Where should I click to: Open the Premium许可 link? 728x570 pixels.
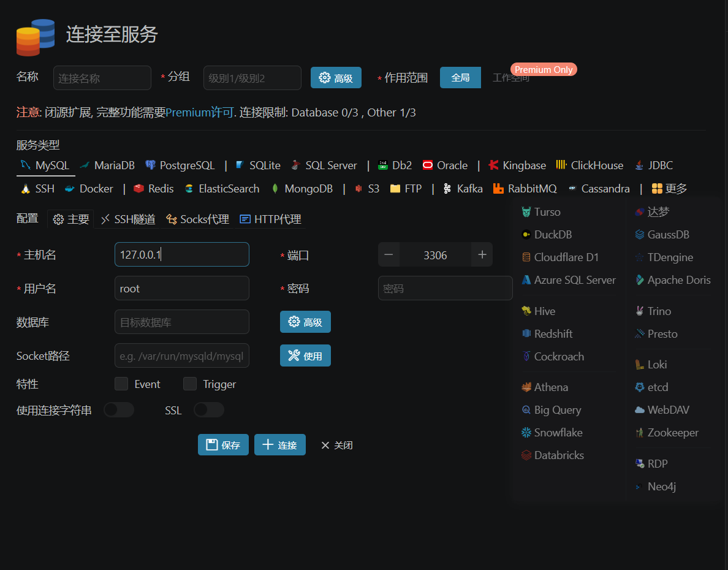click(199, 112)
